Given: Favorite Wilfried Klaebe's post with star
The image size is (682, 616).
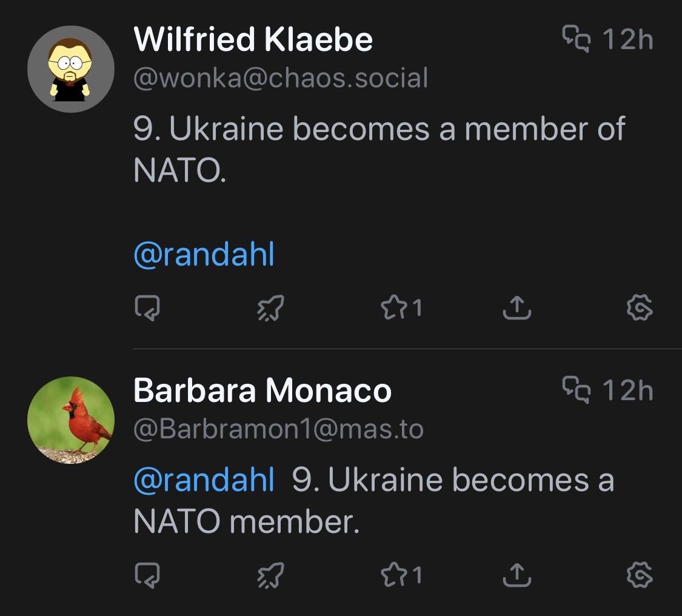Looking at the screenshot, I should (392, 309).
